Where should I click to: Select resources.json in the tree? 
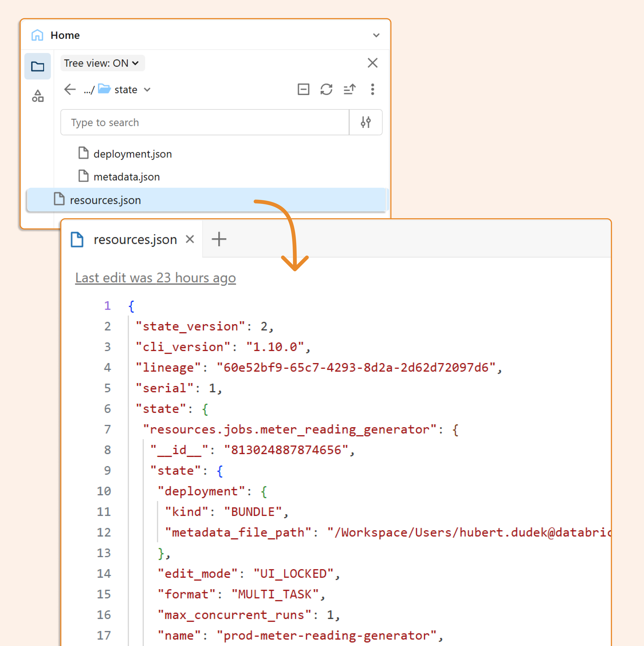pyautogui.click(x=206, y=200)
